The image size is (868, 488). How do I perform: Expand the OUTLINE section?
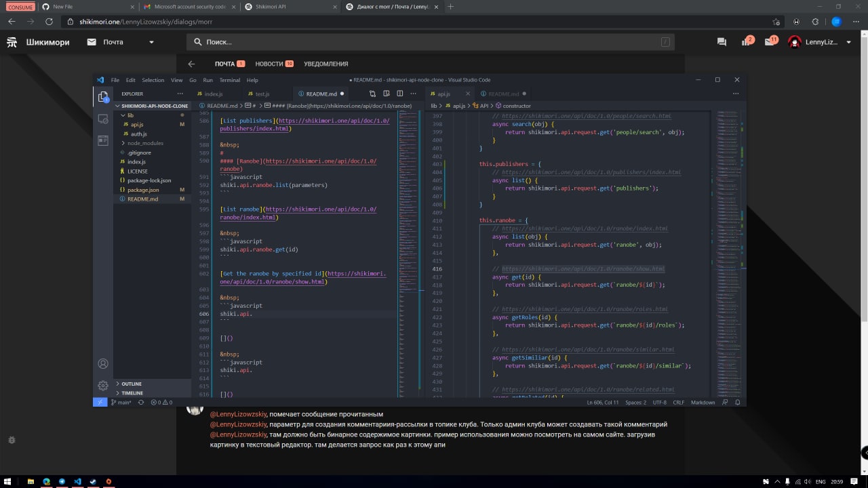point(152,384)
